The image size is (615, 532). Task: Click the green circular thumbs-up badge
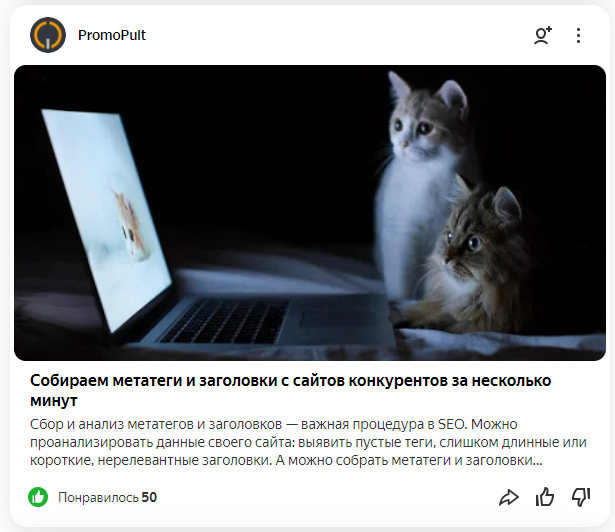click(x=38, y=497)
